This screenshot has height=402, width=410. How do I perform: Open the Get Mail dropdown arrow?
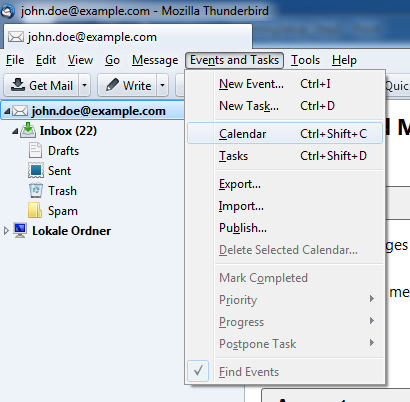pos(84,85)
